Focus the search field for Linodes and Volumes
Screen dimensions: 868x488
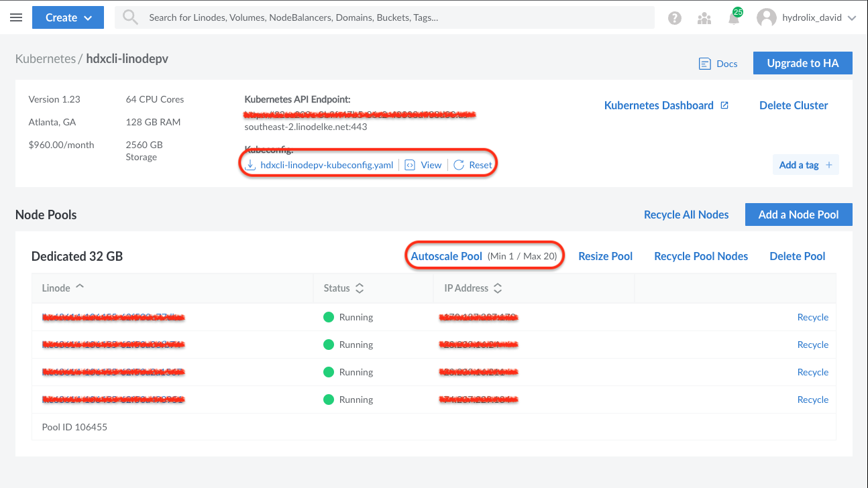click(x=384, y=18)
